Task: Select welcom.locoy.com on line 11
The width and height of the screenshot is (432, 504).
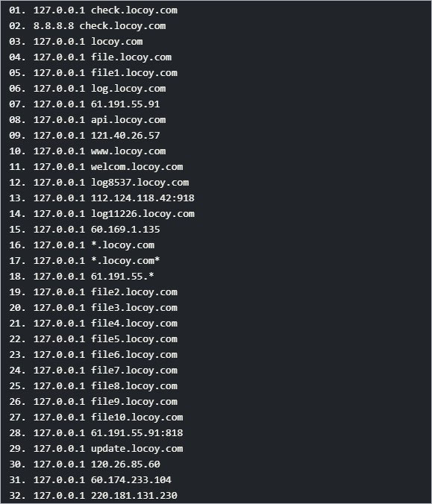Action: [x=137, y=167]
